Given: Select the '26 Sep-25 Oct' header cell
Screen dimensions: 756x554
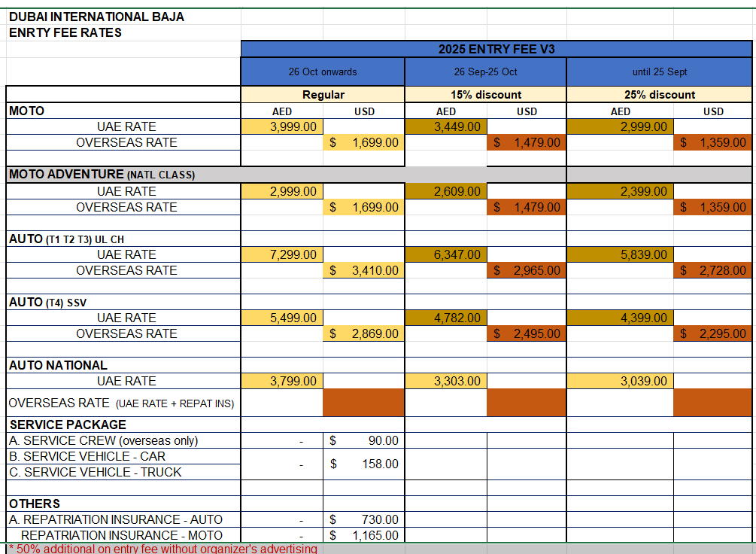Looking at the screenshot, I should pyautogui.click(x=485, y=72).
